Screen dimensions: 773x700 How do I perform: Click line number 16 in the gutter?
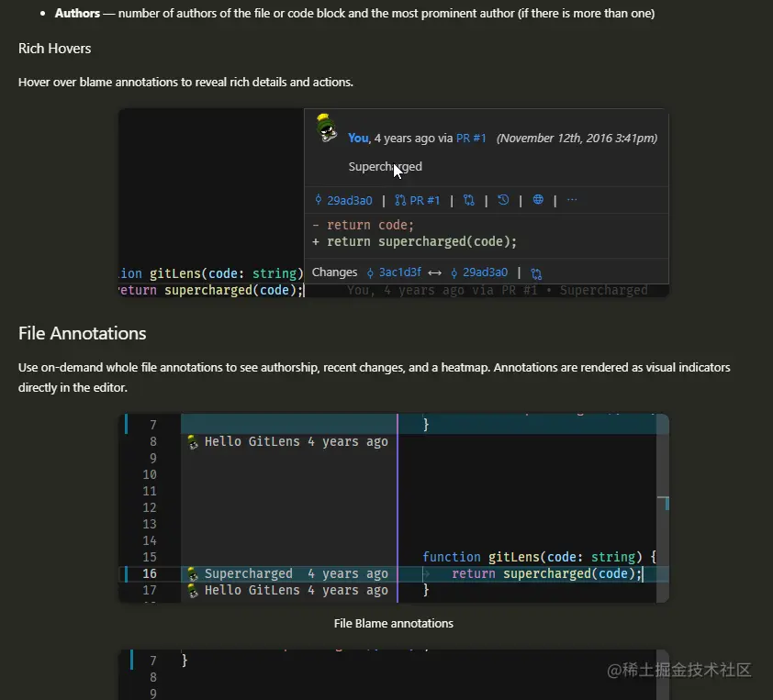150,574
